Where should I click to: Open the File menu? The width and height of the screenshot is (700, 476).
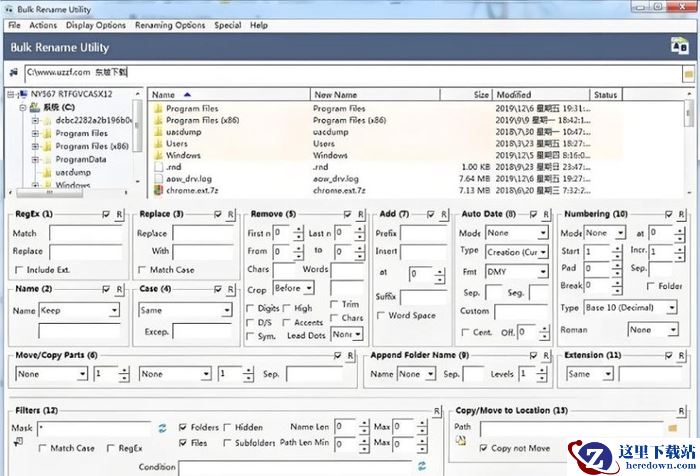(x=14, y=25)
